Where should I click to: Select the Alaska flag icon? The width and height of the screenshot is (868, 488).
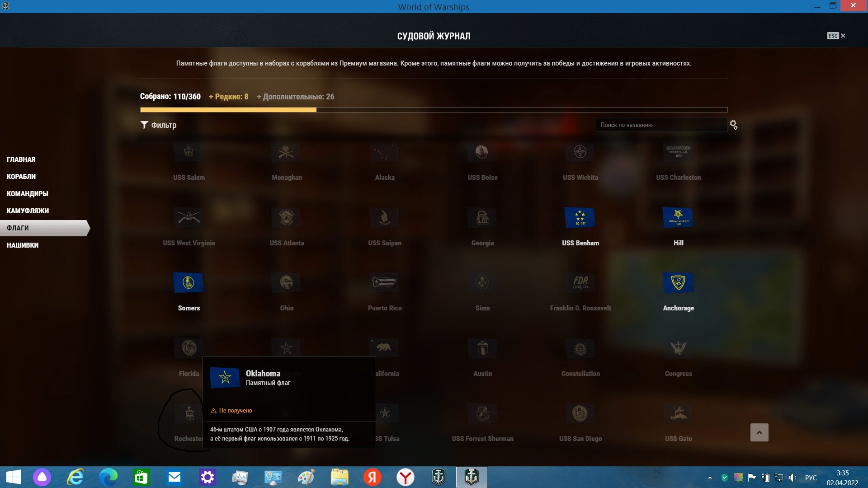pyautogui.click(x=384, y=152)
